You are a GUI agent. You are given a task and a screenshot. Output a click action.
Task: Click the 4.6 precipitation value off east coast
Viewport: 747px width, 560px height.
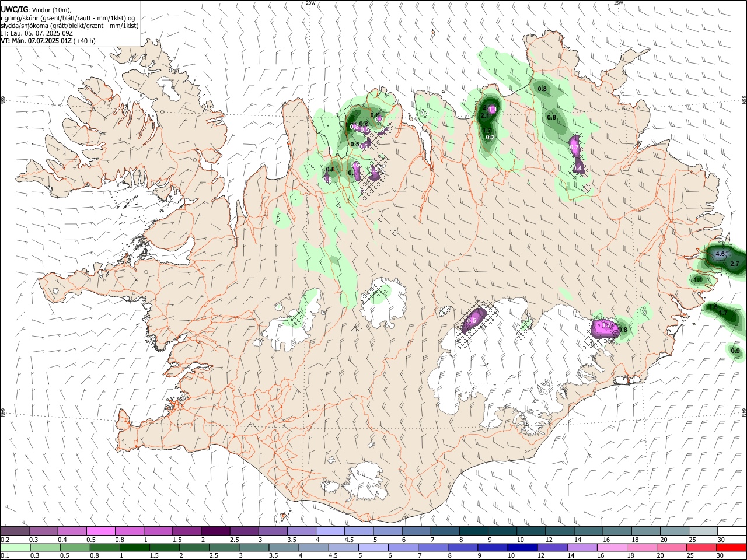coord(720,254)
